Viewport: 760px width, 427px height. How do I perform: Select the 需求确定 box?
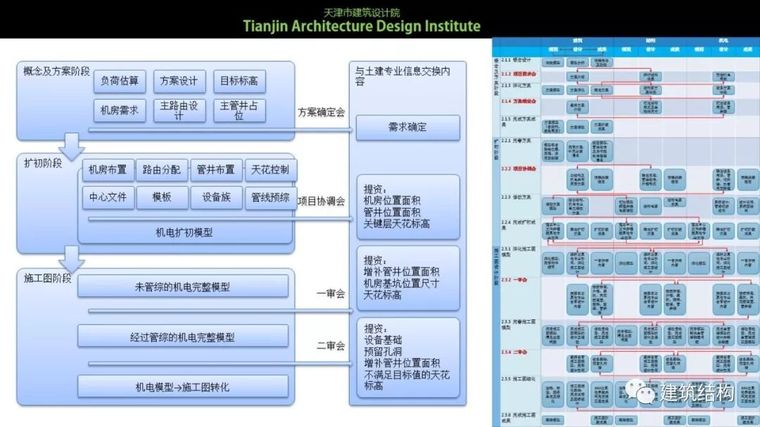[x=408, y=127]
